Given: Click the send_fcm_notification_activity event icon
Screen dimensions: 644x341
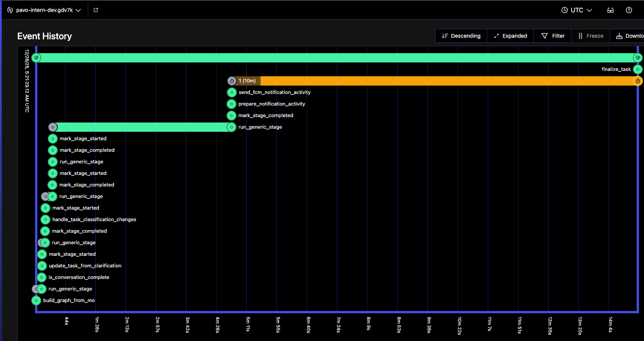Looking at the screenshot, I should (231, 92).
